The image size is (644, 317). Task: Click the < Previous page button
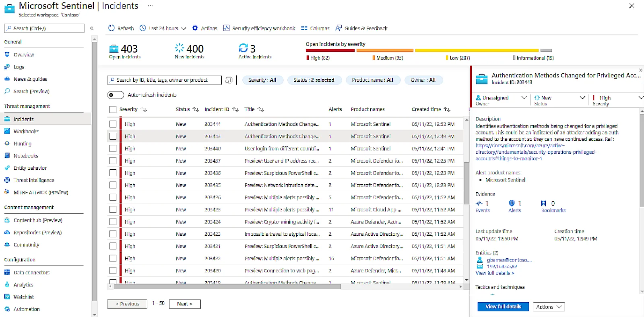coord(127,304)
